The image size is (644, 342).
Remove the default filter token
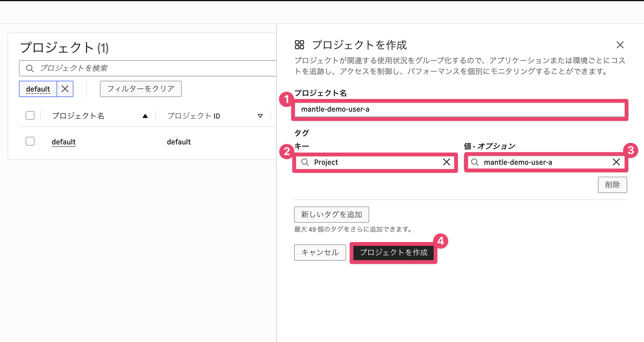65,89
